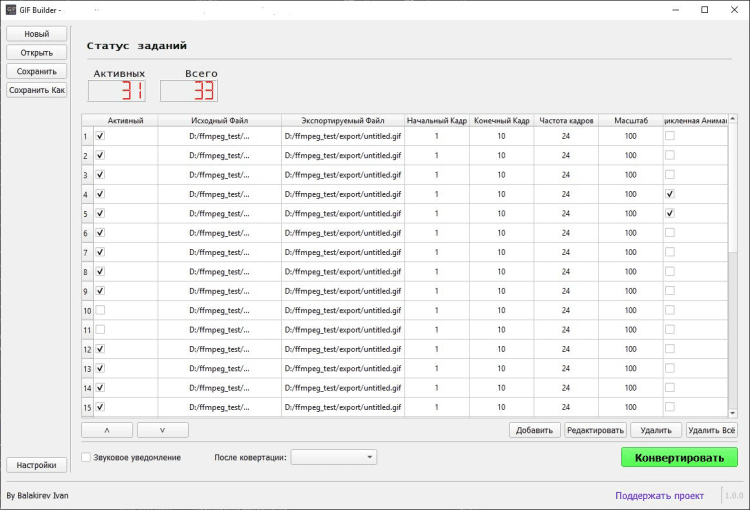Enable the Active checkbox in row 10
The image size is (750, 510).
100,311
